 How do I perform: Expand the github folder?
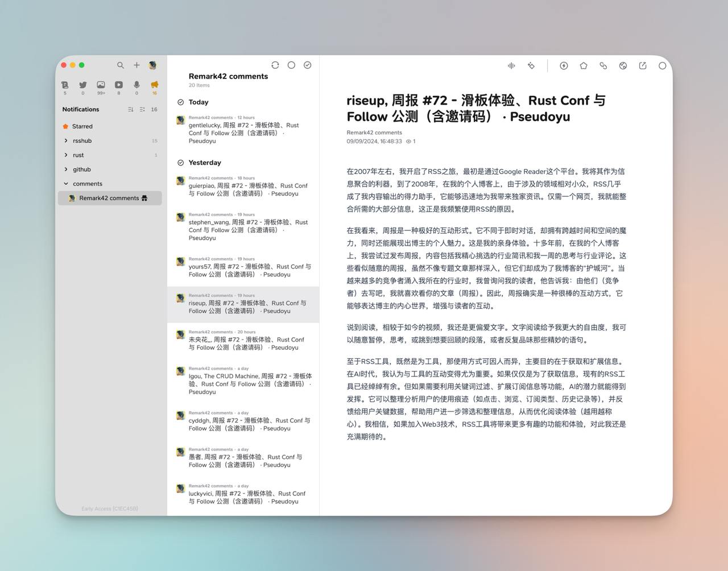tap(66, 169)
